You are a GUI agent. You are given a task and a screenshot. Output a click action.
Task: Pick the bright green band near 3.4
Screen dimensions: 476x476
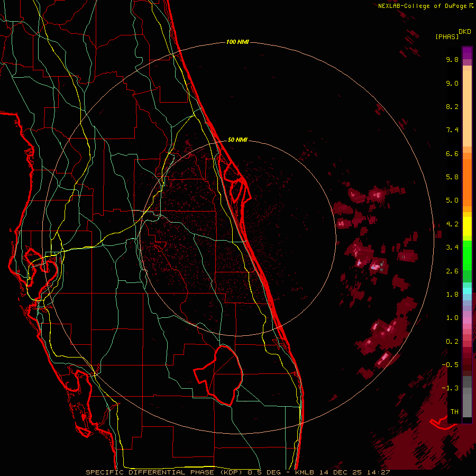(x=467, y=249)
